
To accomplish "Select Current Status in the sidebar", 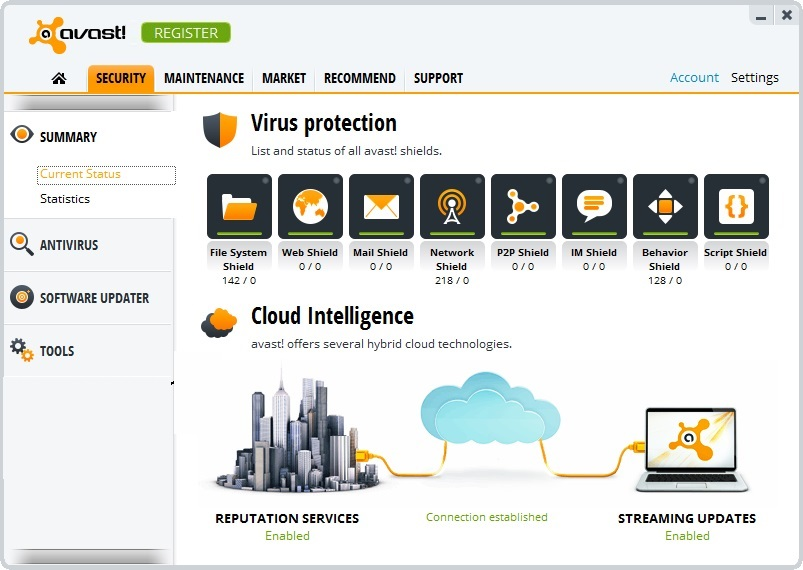I will (x=107, y=175).
